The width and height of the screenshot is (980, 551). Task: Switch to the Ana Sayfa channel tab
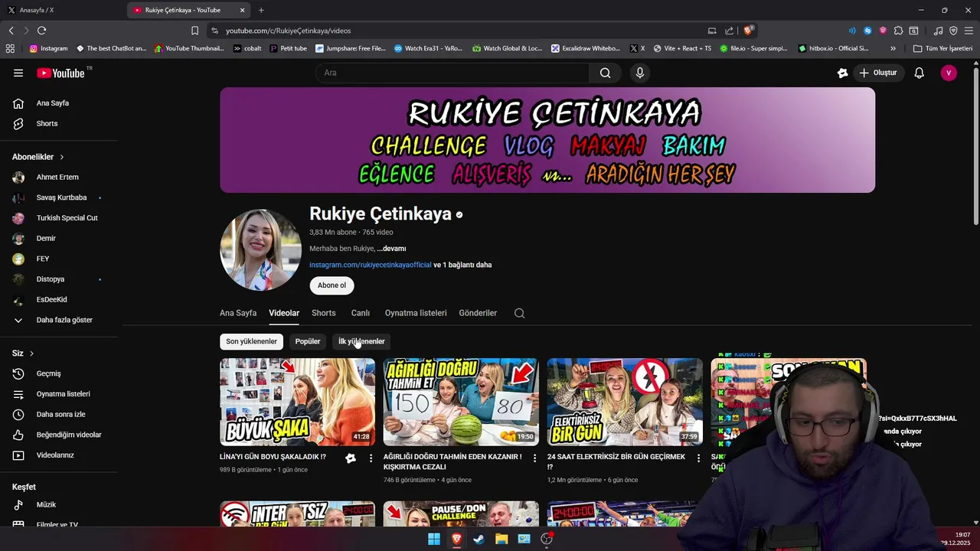click(238, 313)
